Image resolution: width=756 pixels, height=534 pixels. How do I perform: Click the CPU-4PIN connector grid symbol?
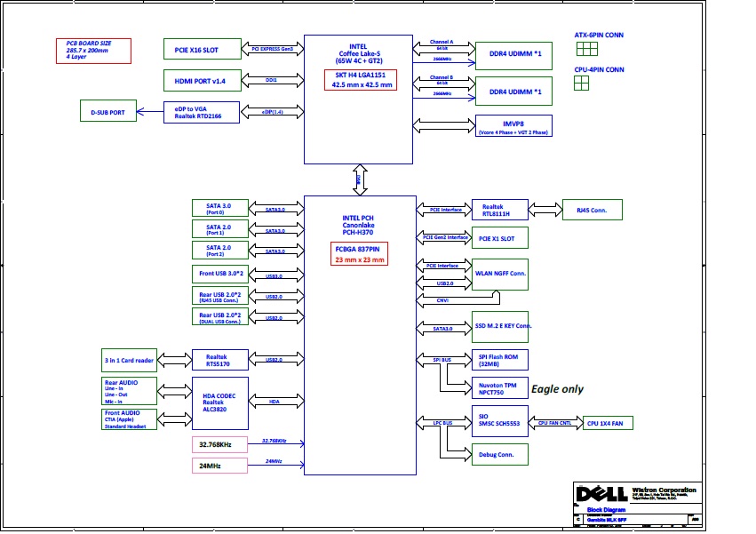(x=582, y=83)
